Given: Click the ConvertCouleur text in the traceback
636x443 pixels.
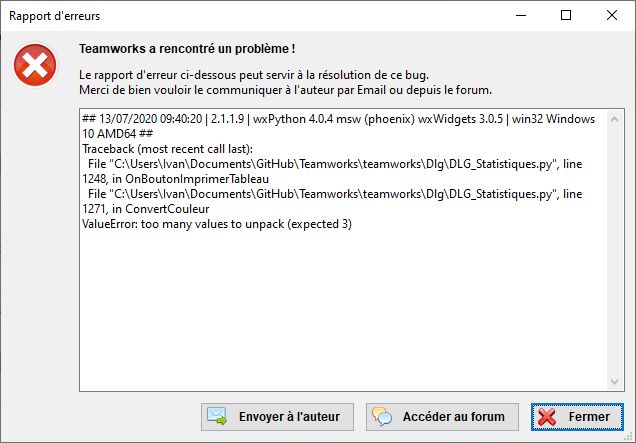Looking at the screenshot, I should (x=167, y=209).
